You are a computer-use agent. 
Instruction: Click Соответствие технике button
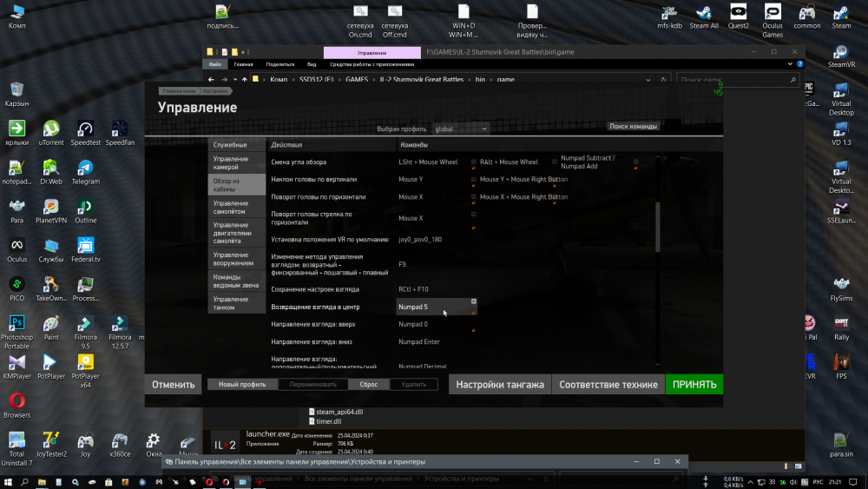608,384
